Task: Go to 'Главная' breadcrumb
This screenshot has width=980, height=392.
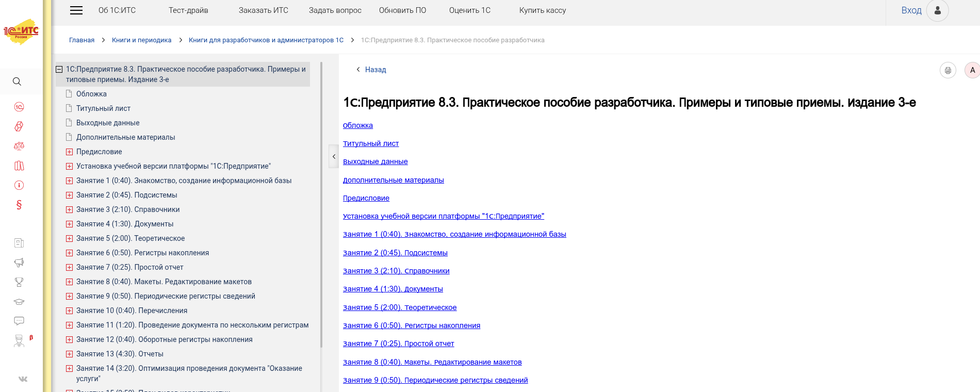Action: [82, 40]
